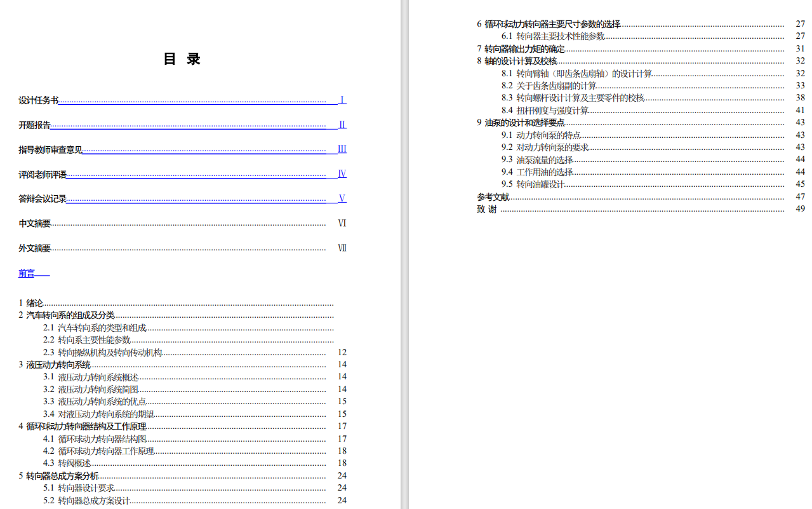
Task: Click the 中文摘要 contents entry
Action: pyautogui.click(x=182, y=224)
